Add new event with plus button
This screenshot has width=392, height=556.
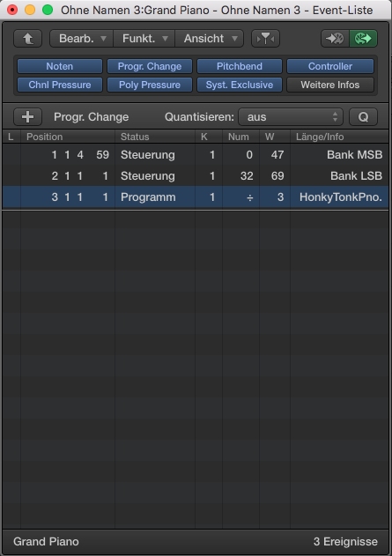click(27, 116)
